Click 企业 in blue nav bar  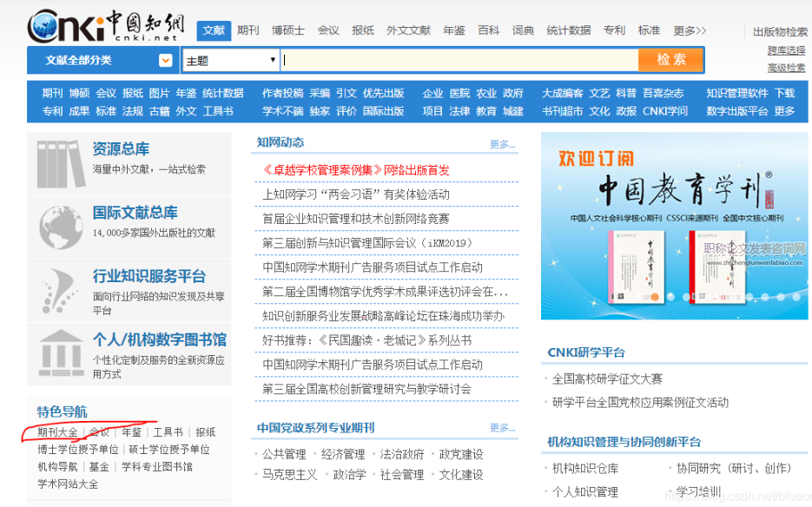[x=433, y=93]
